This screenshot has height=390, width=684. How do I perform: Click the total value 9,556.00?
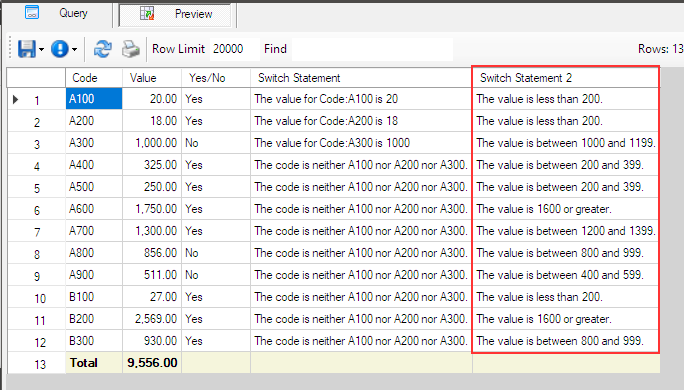coord(152,363)
